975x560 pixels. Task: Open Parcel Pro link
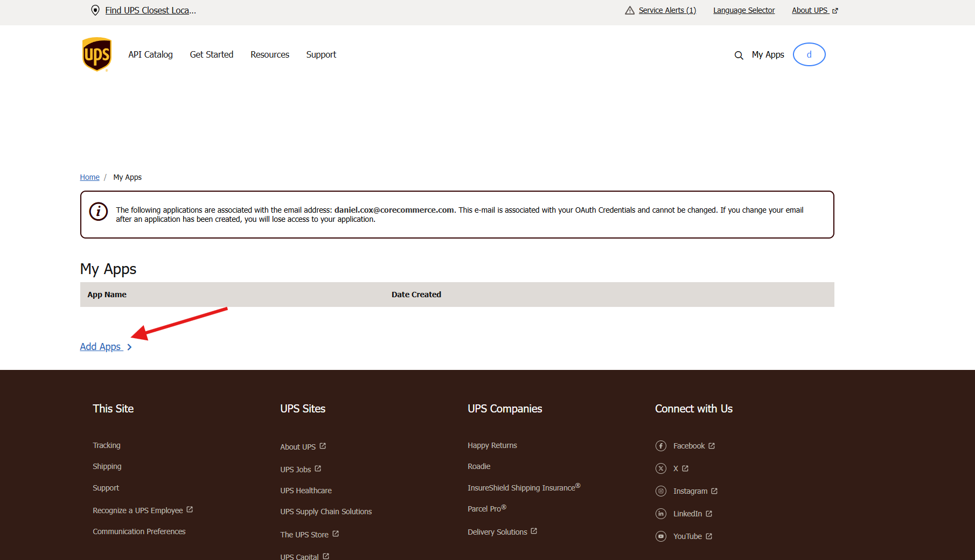(487, 508)
